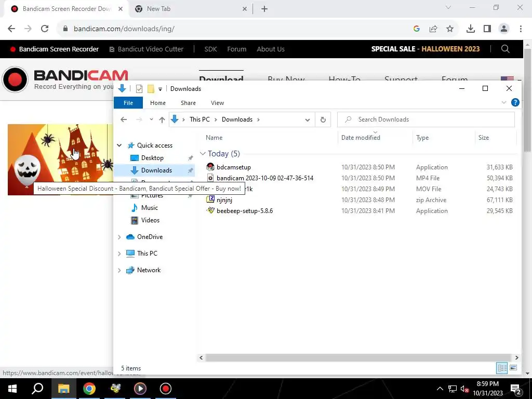Open Chrome from the taskbar
The height and width of the screenshot is (399, 532).
coord(89,389)
